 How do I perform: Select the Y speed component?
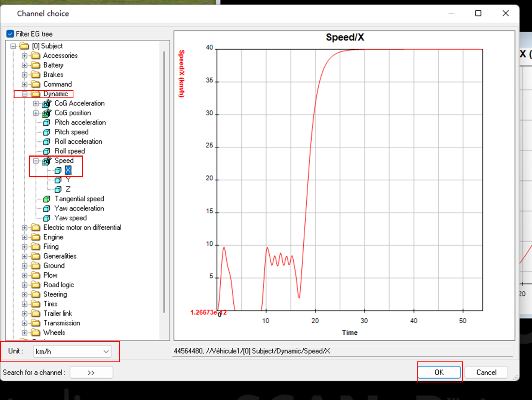point(68,180)
